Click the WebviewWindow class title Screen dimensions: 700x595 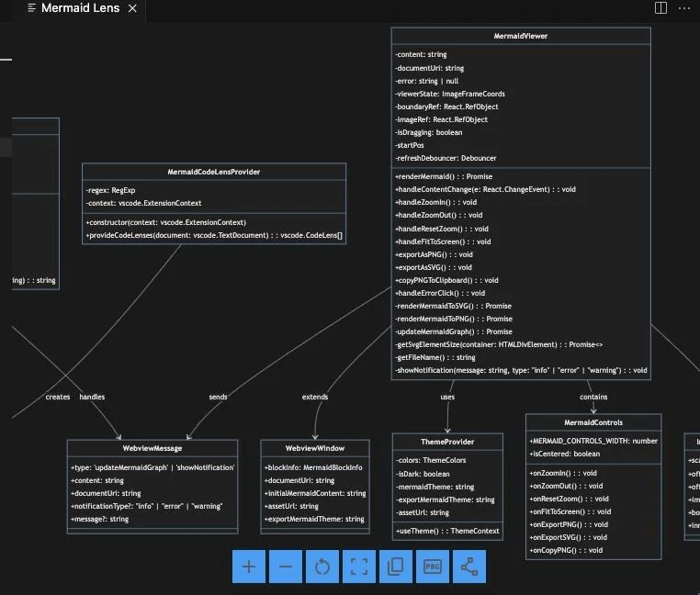[x=315, y=448]
